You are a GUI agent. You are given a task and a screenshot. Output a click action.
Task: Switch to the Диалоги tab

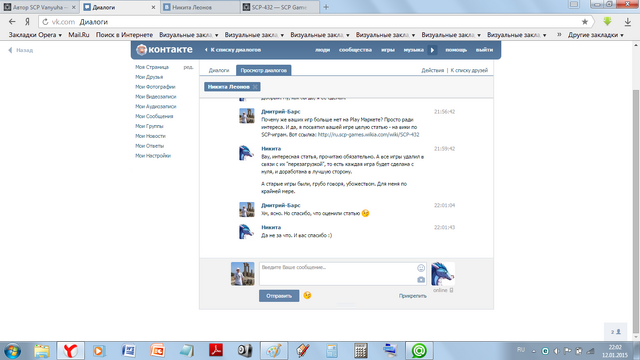click(x=219, y=70)
